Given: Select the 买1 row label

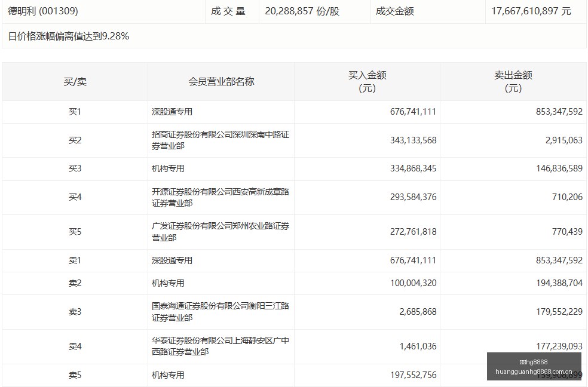Looking at the screenshot, I should point(75,112).
